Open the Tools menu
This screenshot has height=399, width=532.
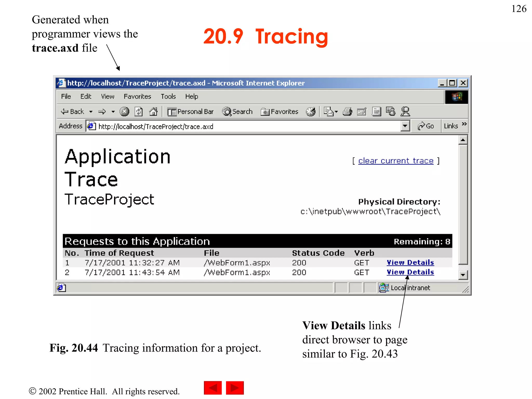(168, 97)
